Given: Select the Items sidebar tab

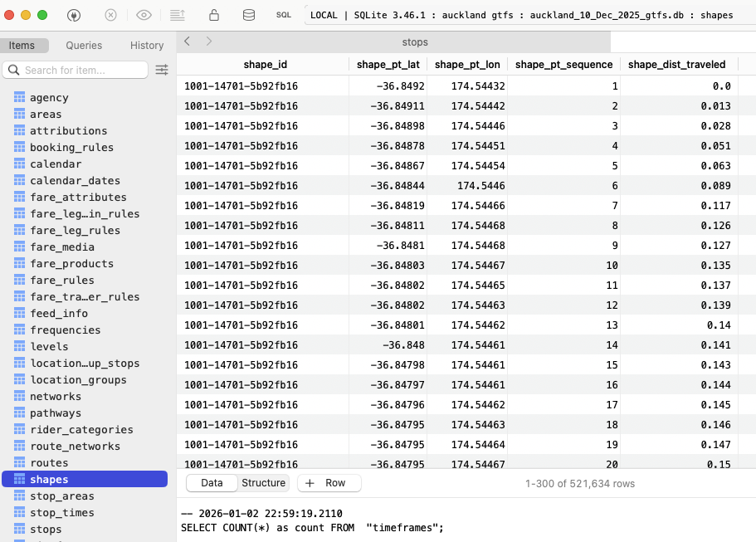Looking at the screenshot, I should coord(22,46).
